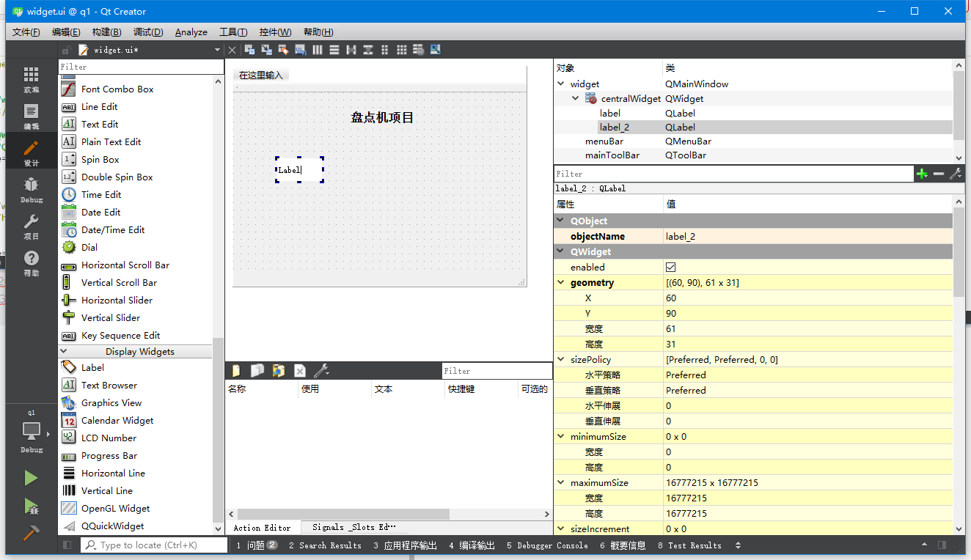Switch to Edit Signals/Slots mode
971x560 pixels.
point(265,49)
